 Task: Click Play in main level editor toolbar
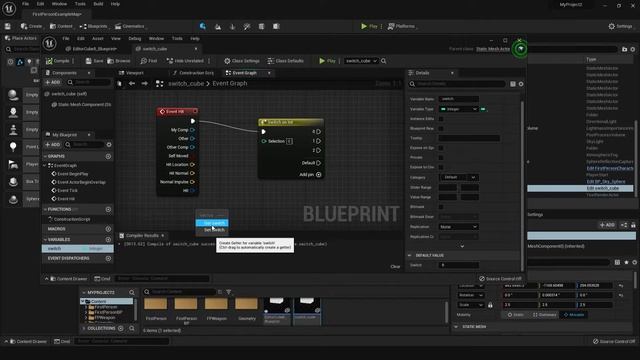[x=369, y=26]
